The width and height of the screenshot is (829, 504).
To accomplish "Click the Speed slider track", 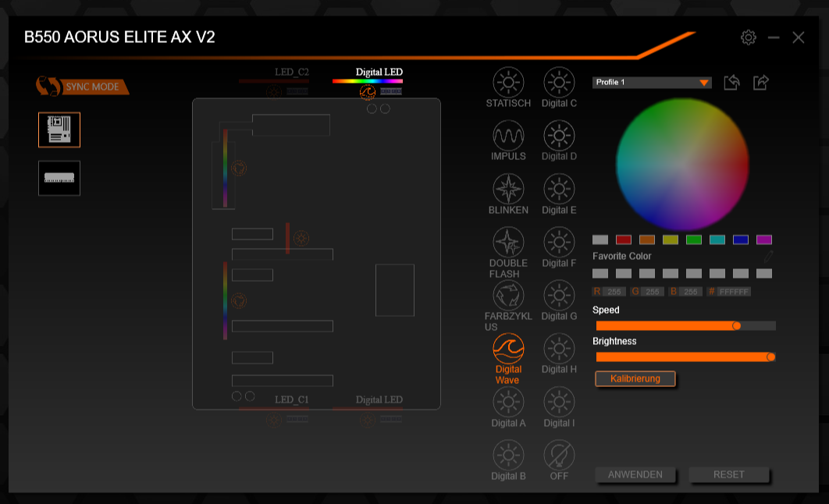I will pyautogui.click(x=685, y=326).
